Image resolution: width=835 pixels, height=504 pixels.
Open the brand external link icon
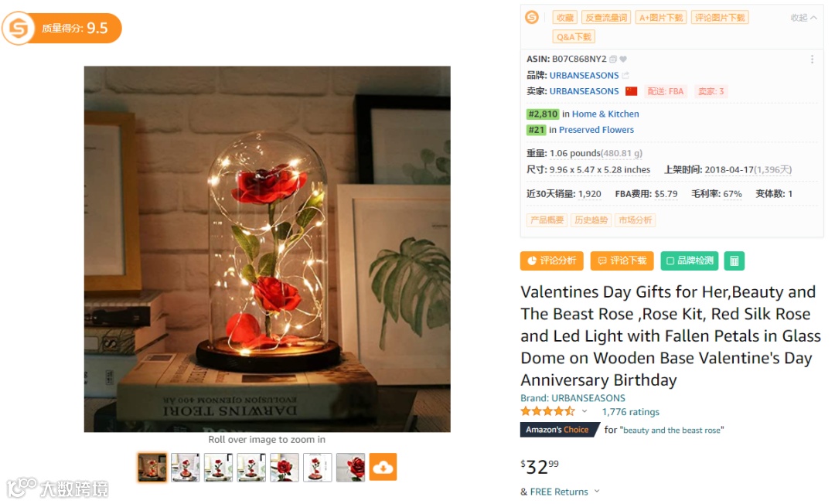coord(625,75)
